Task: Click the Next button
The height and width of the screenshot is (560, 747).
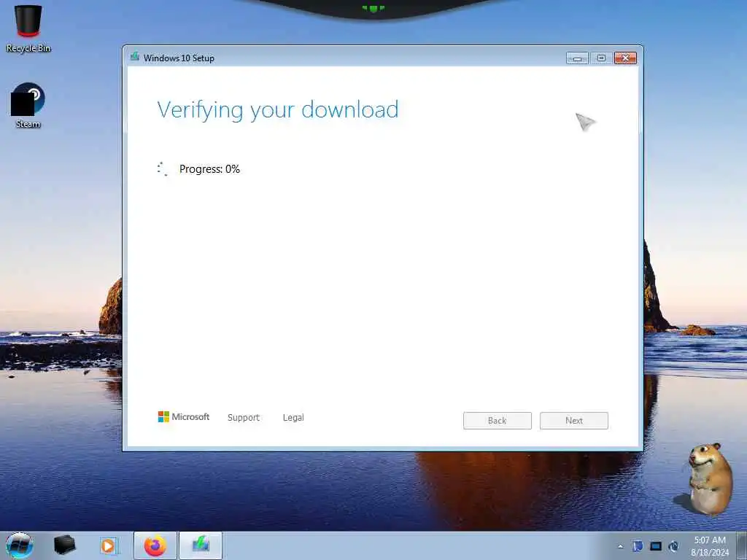Action: coord(573,421)
